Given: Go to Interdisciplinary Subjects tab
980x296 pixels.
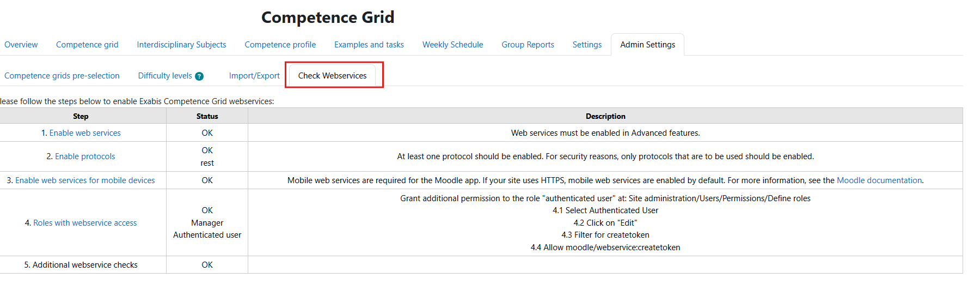Looking at the screenshot, I should 181,45.
